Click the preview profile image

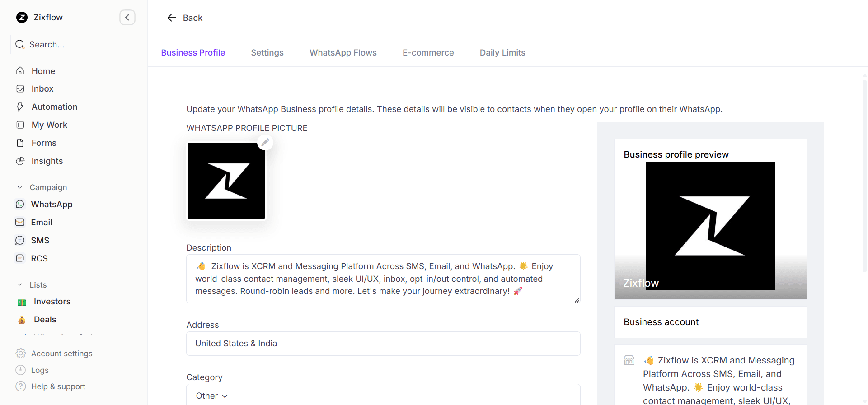710,226
